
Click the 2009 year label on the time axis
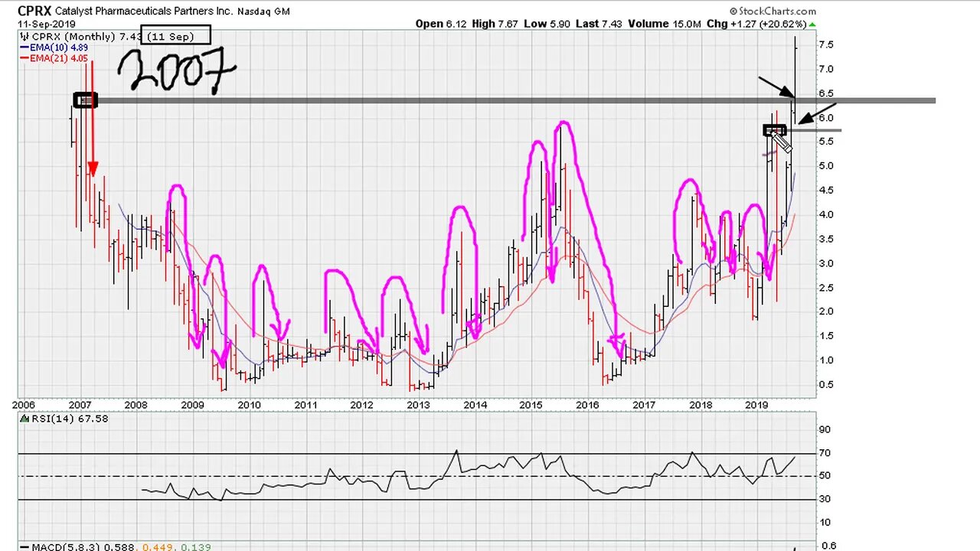tap(192, 405)
